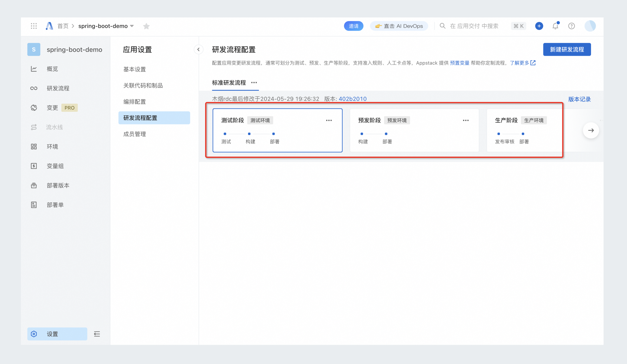Screen dimensions: 627x364
Task: Open 设置 at the sidebar bottom
Action: tap(57, 334)
